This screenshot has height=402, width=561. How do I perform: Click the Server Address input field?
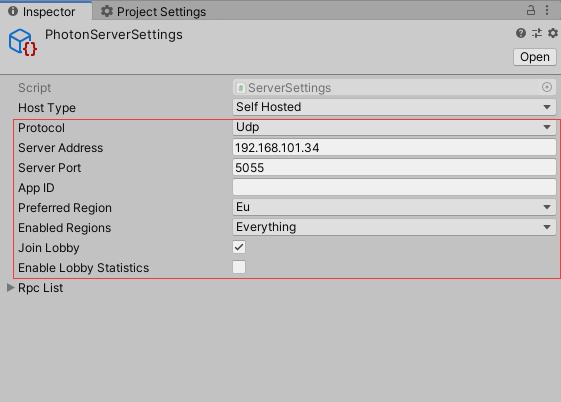click(x=394, y=147)
